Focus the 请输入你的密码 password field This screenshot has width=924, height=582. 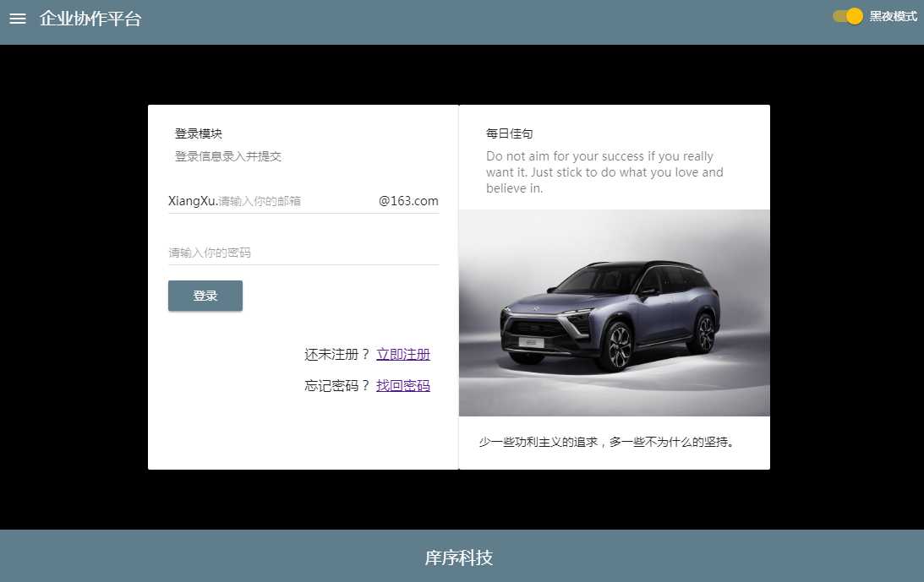click(303, 253)
